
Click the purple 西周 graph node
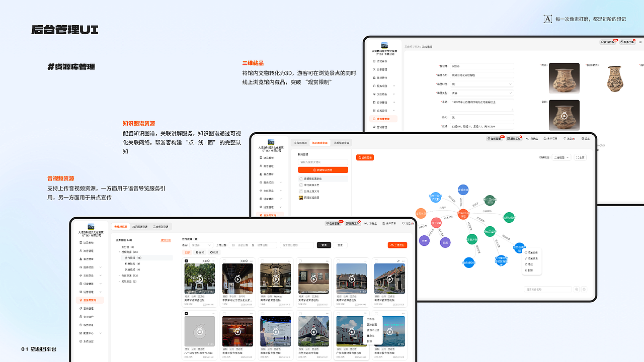coord(445,242)
